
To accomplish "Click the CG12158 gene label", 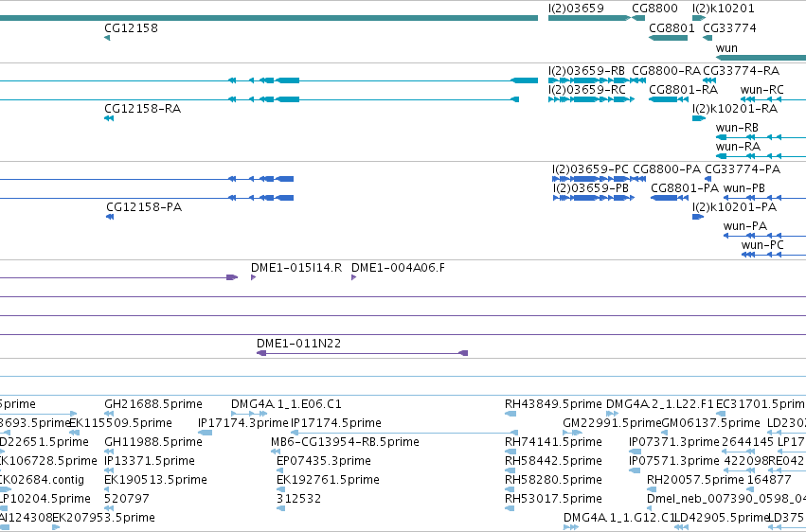I will (x=131, y=27).
